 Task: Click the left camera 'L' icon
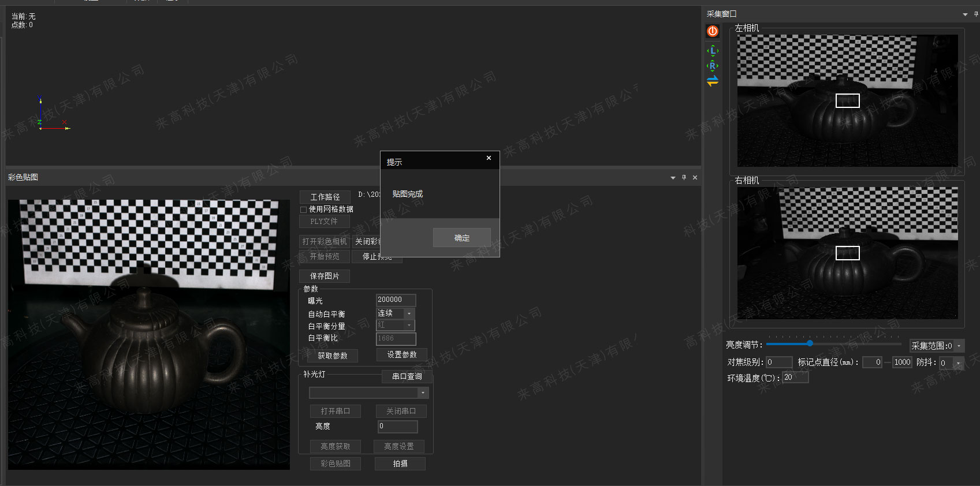pyautogui.click(x=713, y=51)
